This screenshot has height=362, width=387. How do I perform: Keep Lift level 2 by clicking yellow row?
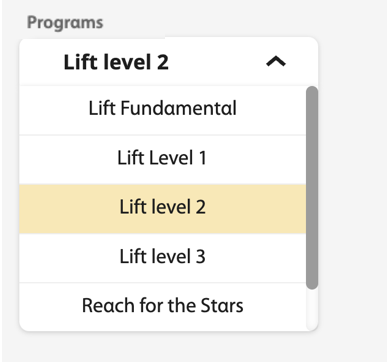163,209
